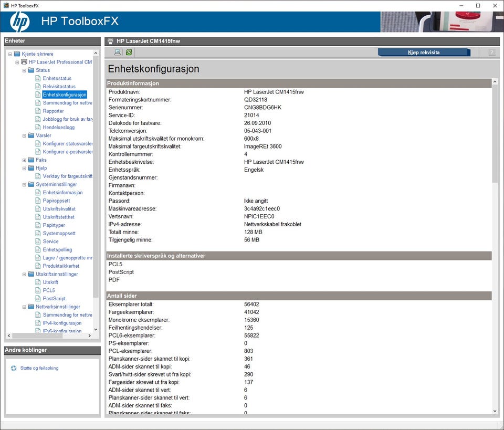Click the printer icon beside HP LaserJet CM1415fnw title
This screenshot has height=430, width=504.
click(x=111, y=41)
